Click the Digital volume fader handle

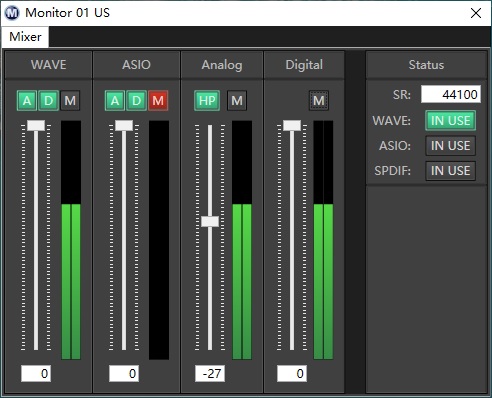(292, 126)
